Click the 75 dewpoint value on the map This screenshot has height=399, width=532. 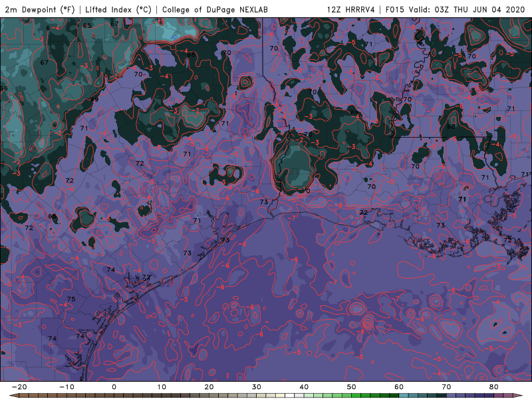tap(71, 299)
